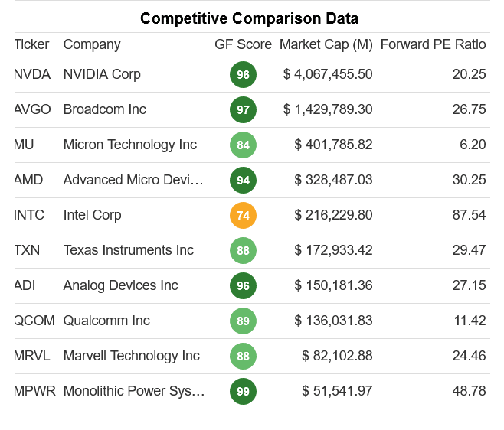This screenshot has width=504, height=430.
Task: Sort by Market Cap (M) column header
Action: coord(326,44)
